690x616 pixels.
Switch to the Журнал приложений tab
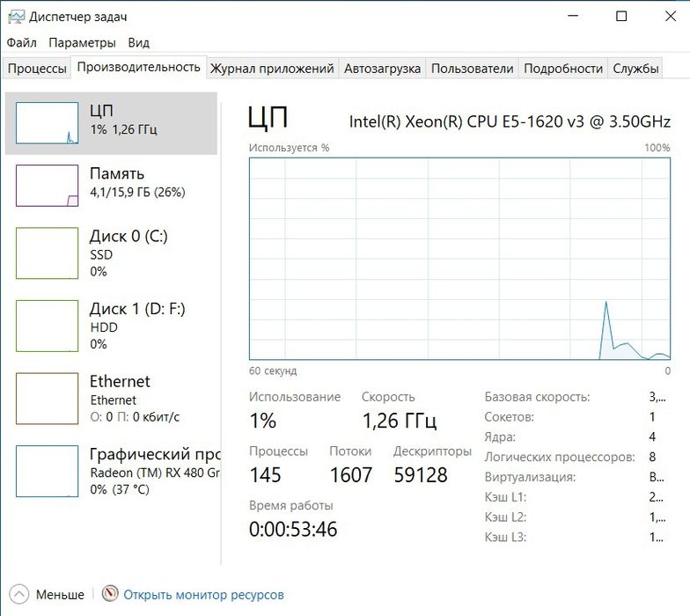click(272, 69)
